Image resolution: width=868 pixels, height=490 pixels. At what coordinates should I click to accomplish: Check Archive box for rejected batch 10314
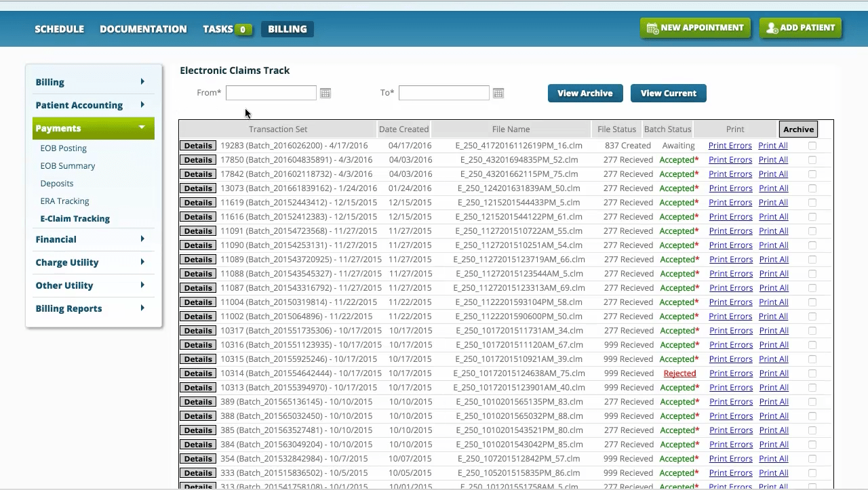(812, 373)
